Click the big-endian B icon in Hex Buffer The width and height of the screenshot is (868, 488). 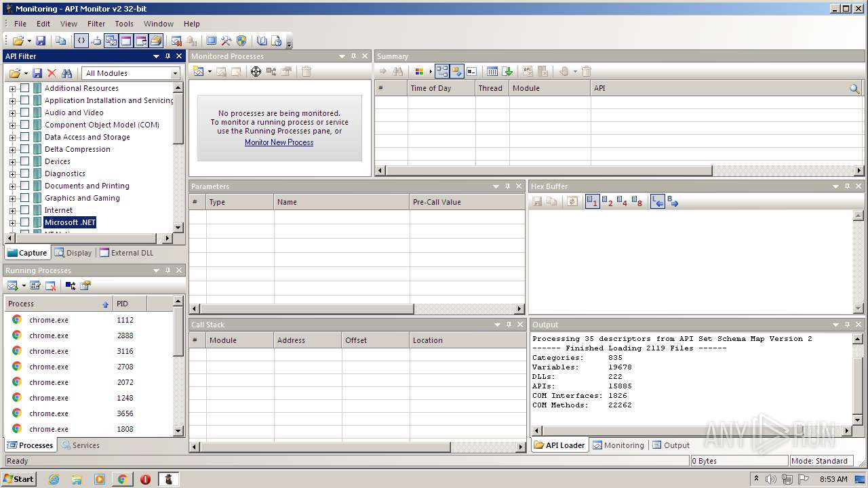[x=673, y=201]
